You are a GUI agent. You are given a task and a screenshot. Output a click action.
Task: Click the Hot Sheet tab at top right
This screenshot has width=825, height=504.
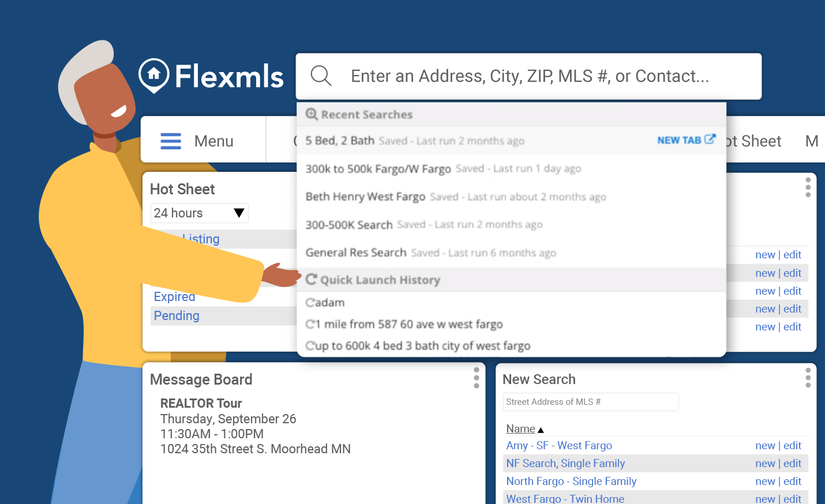(752, 141)
